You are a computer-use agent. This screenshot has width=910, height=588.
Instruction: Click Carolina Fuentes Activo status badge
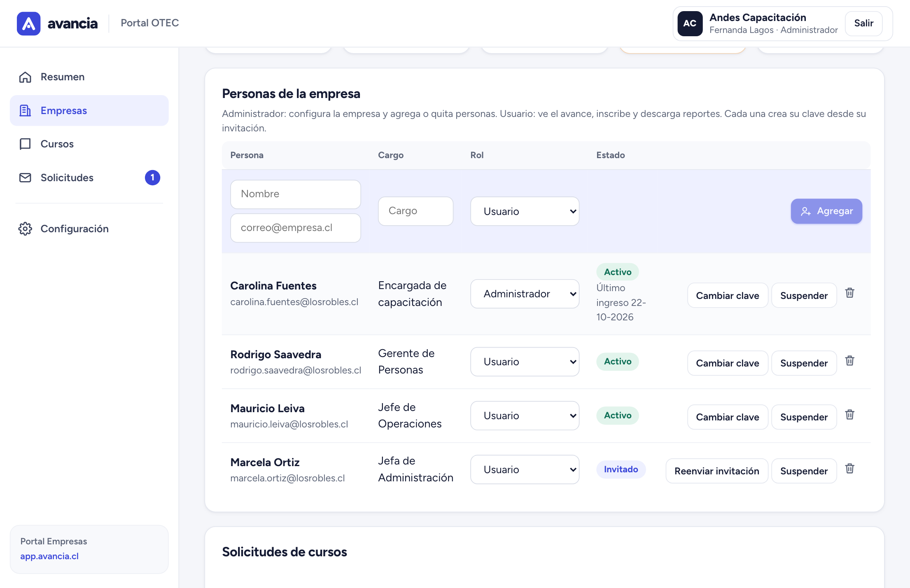point(618,272)
